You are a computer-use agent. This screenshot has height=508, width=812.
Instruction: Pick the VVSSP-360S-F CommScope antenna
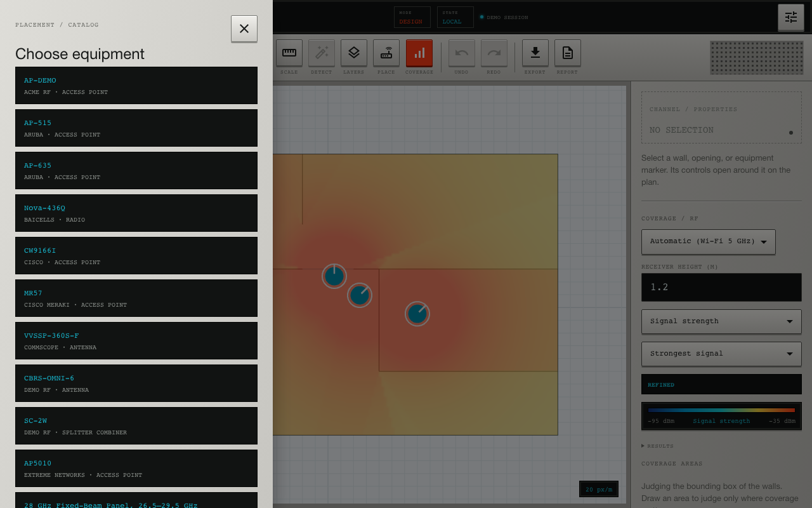coord(136,340)
